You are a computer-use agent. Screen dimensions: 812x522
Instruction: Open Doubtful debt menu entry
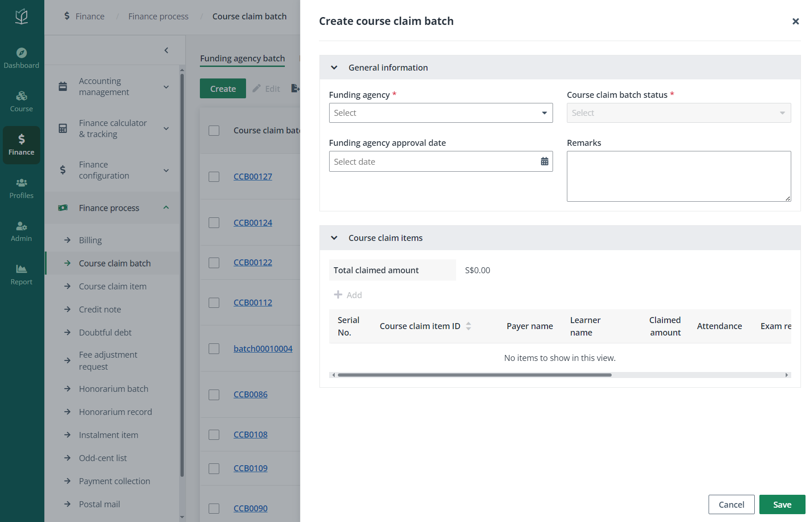tap(105, 332)
